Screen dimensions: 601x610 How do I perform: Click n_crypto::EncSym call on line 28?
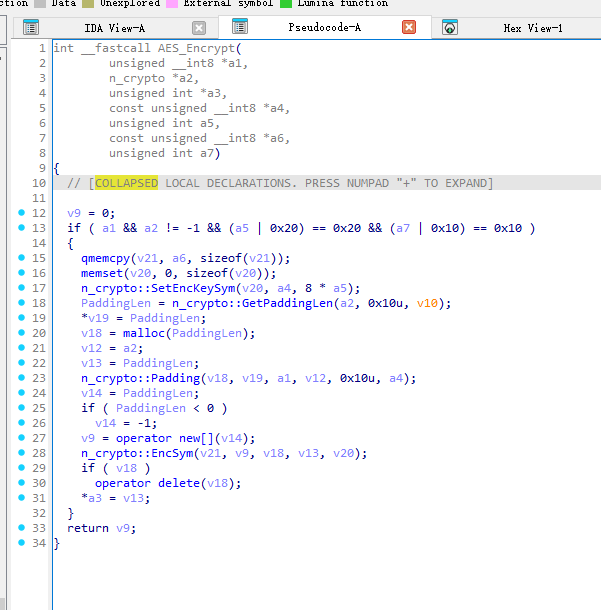137,453
